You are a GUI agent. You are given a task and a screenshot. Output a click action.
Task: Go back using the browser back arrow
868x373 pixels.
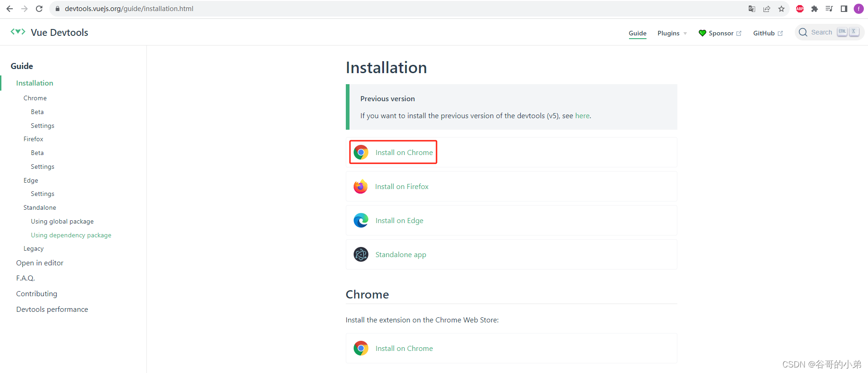pyautogui.click(x=10, y=9)
